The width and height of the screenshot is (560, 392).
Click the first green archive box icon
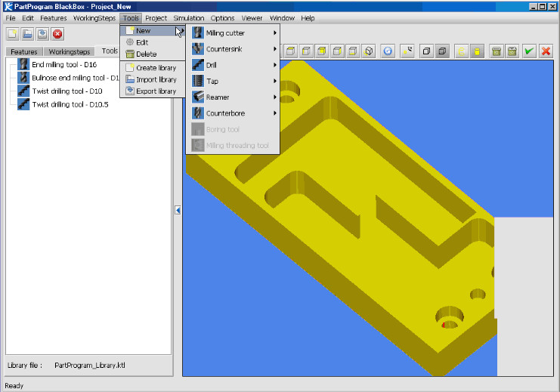pyautogui.click(x=496, y=51)
